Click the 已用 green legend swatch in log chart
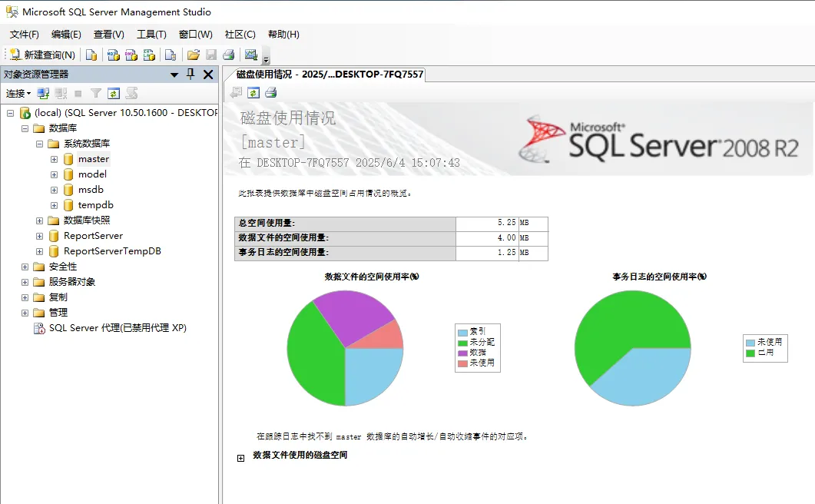815x504 pixels. (x=750, y=353)
